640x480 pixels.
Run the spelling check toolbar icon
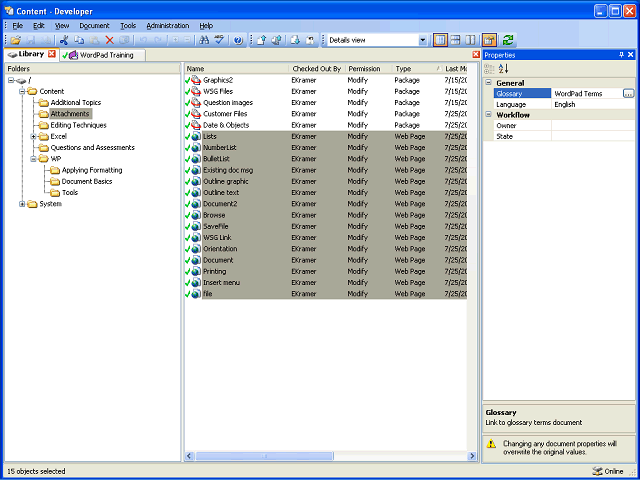point(219,40)
